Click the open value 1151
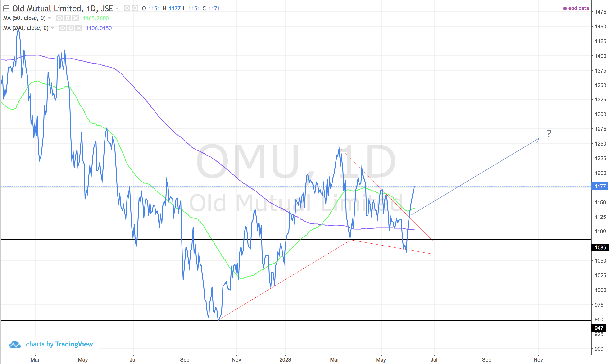609x364 pixels. 154,9
